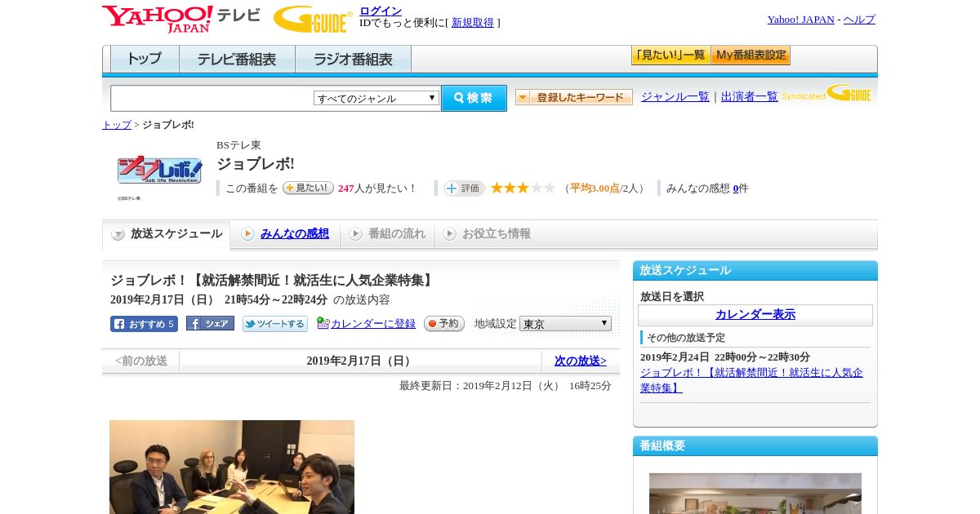Open the 登録したキーワード dropdown button
The height and width of the screenshot is (514, 980).
574,97
